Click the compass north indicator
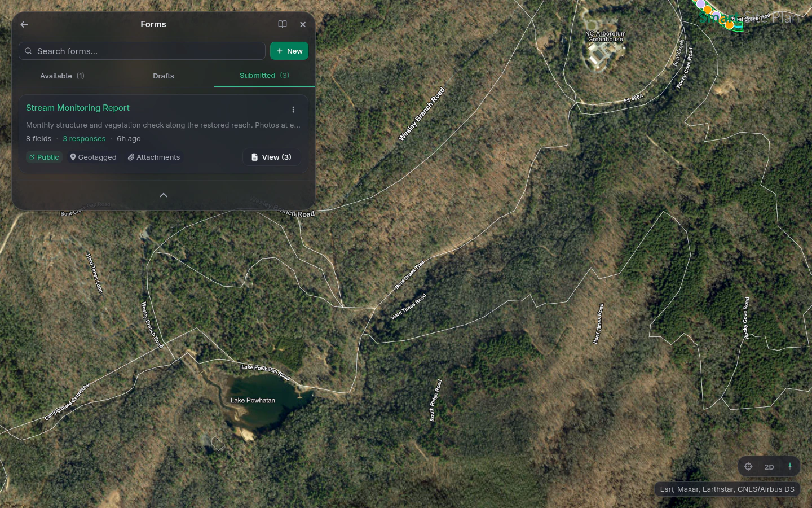This screenshot has width=812, height=508. click(x=790, y=466)
